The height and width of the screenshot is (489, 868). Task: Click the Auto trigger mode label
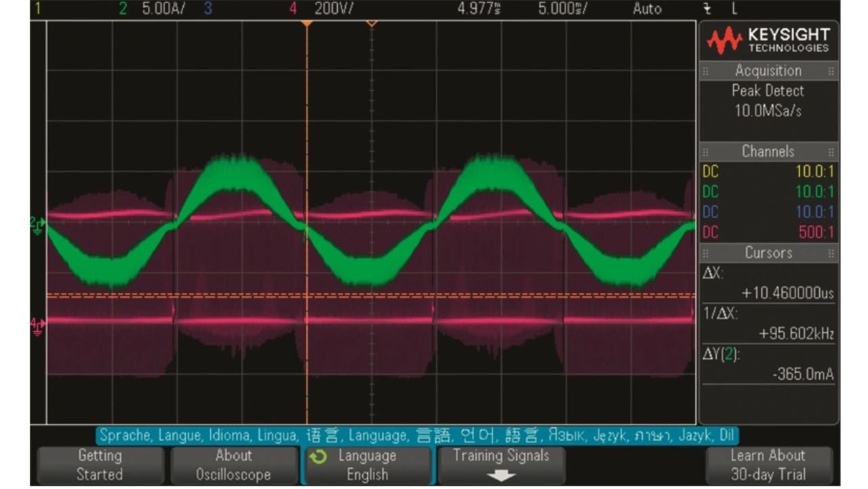[x=647, y=9]
